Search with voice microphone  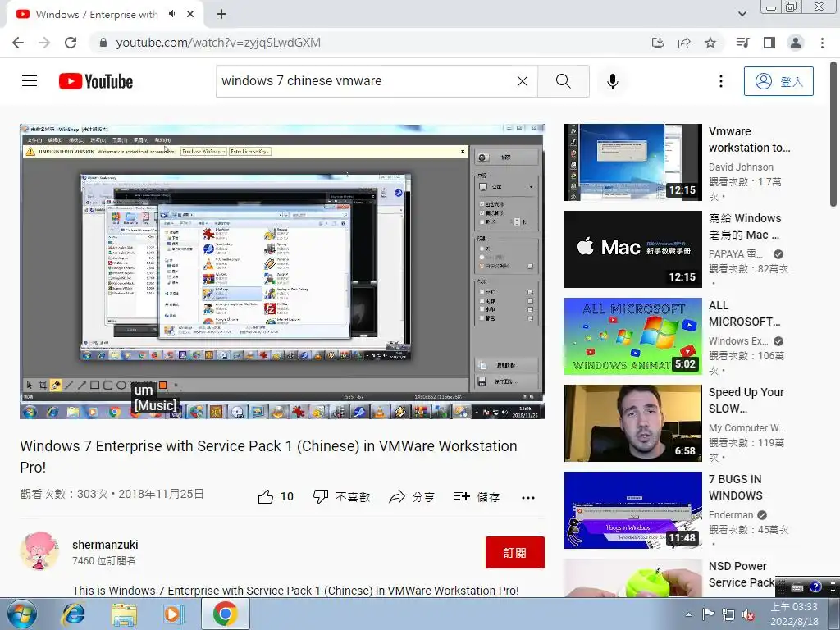[x=613, y=81]
